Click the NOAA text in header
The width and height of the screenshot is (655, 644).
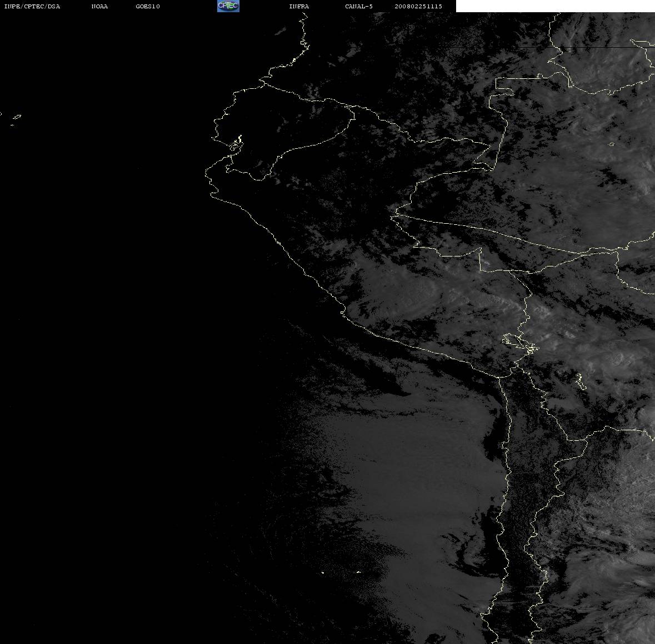coord(99,6)
